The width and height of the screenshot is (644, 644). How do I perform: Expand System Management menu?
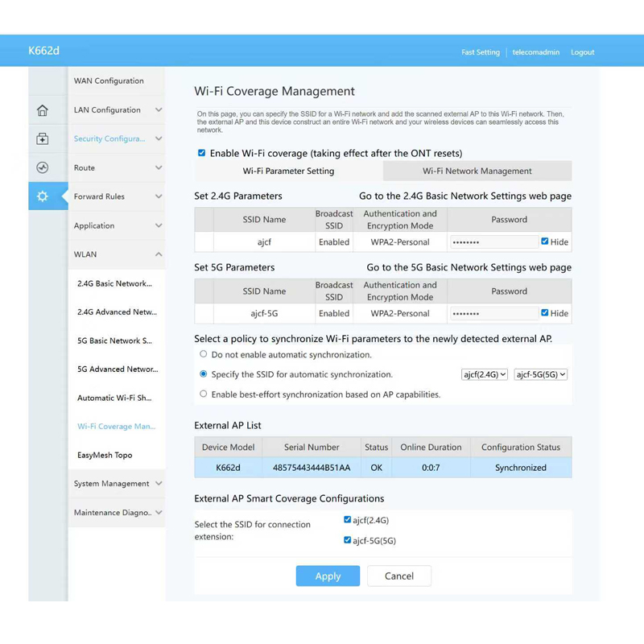click(117, 484)
